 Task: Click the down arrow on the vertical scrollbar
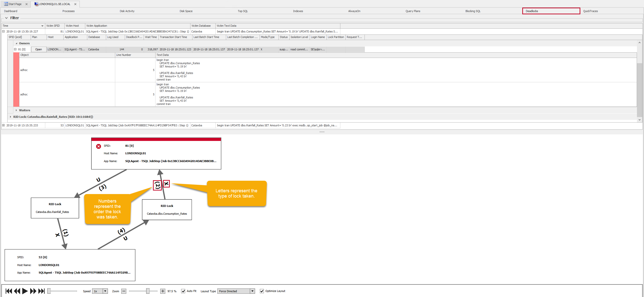pyautogui.click(x=640, y=120)
